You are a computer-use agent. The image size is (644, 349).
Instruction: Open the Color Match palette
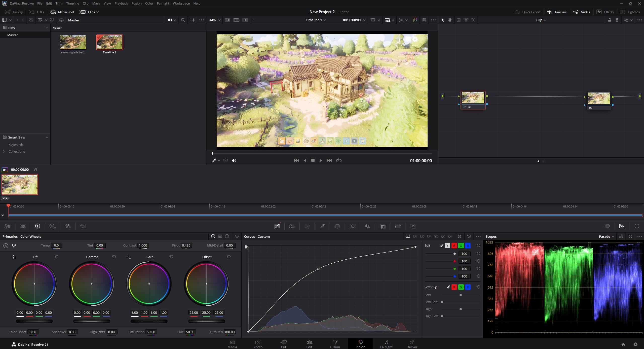(x=23, y=226)
